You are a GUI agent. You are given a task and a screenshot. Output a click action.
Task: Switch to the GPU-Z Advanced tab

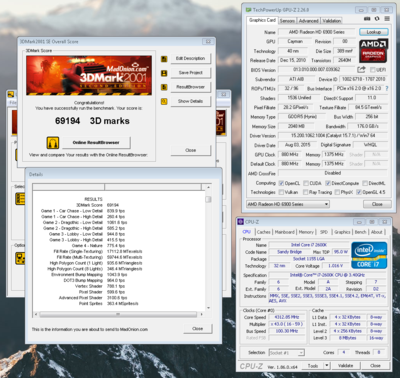point(308,21)
